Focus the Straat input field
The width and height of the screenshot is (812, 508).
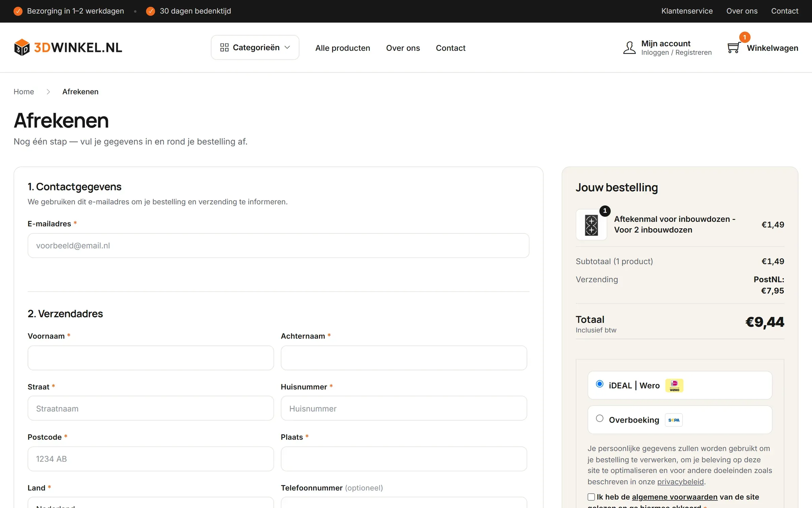coord(151,408)
